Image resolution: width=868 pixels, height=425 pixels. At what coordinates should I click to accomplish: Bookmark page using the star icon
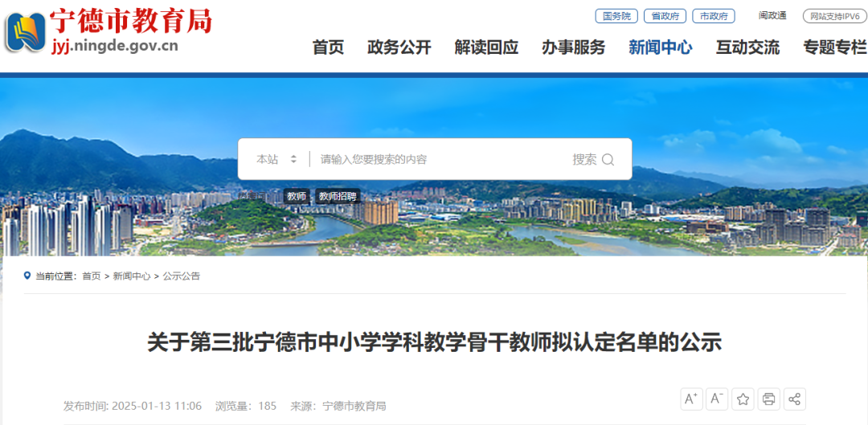click(743, 399)
